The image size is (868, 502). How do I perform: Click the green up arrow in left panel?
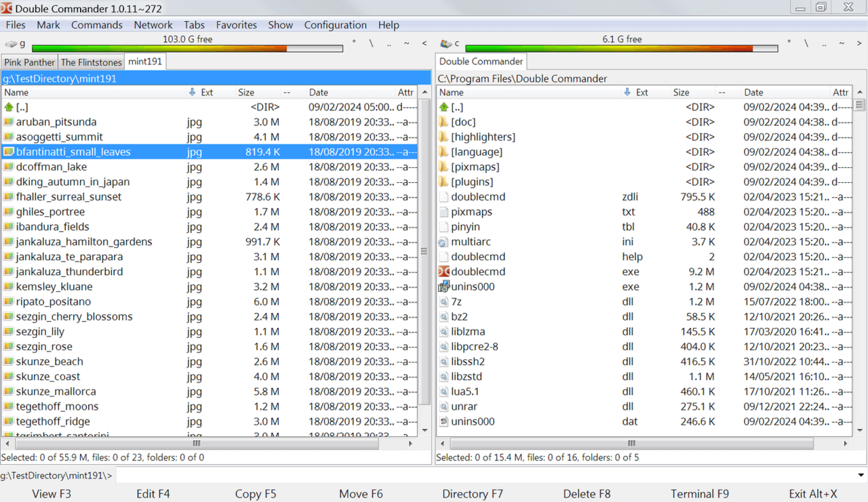pos(9,107)
